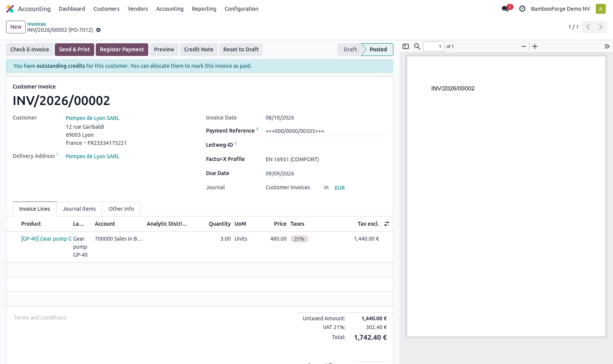613x364 pixels.
Task: Show help for Leitweg-ID field
Action: tap(236, 143)
